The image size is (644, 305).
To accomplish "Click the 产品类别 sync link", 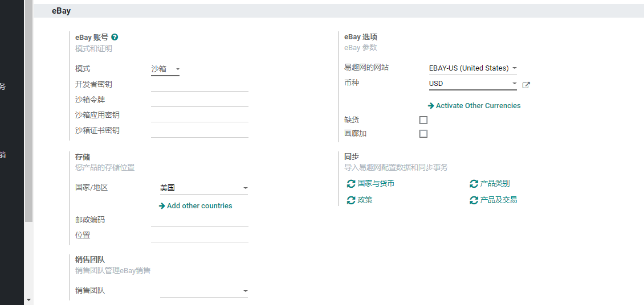I will tap(490, 184).
